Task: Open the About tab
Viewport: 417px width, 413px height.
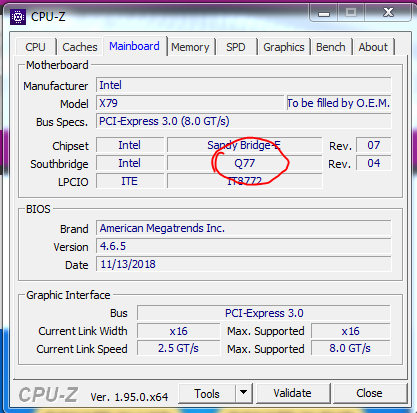Action: pyautogui.click(x=373, y=47)
